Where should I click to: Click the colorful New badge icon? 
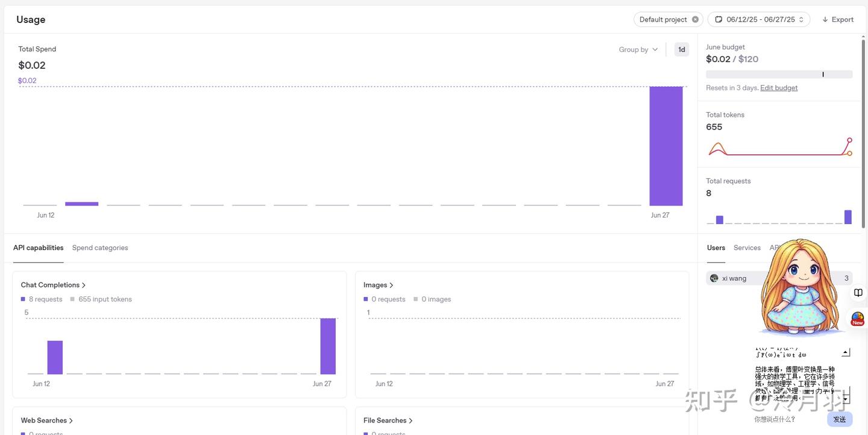click(858, 319)
